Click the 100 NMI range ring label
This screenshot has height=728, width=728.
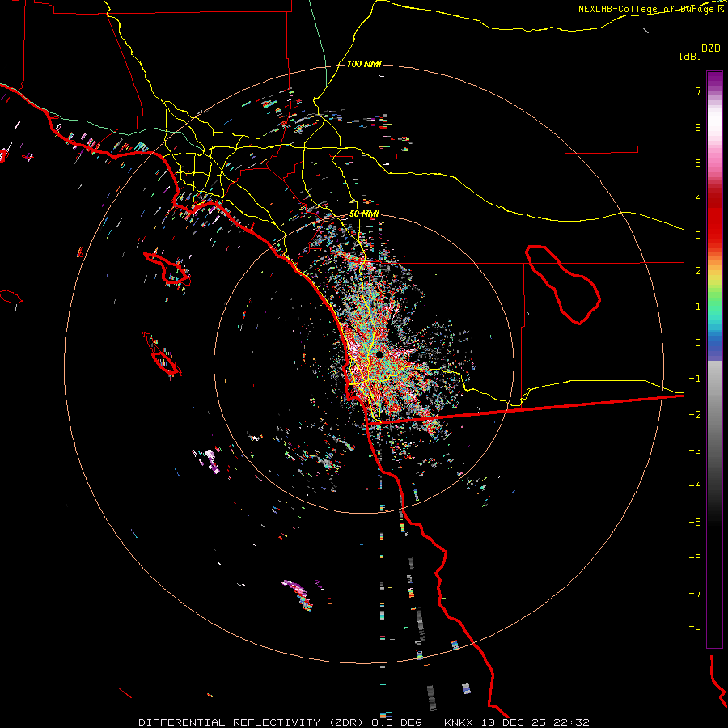[x=364, y=64]
